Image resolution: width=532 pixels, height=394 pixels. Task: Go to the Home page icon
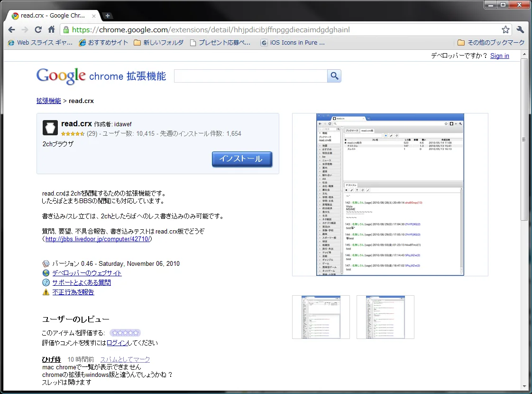click(52, 29)
